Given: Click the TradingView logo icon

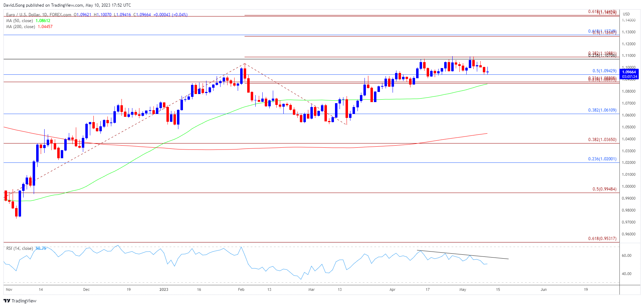Looking at the screenshot, I should click(7, 301).
